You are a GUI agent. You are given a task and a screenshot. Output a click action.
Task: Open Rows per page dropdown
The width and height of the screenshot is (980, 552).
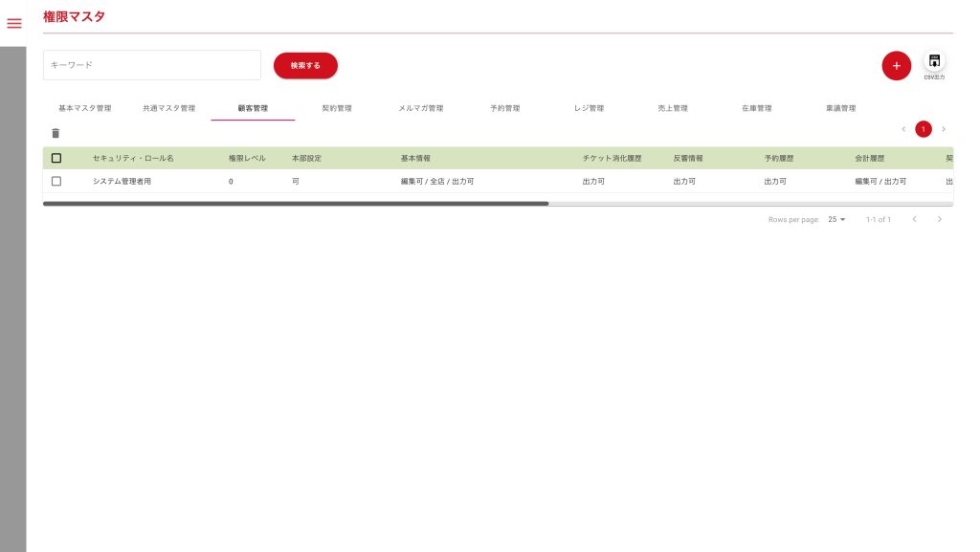(836, 219)
